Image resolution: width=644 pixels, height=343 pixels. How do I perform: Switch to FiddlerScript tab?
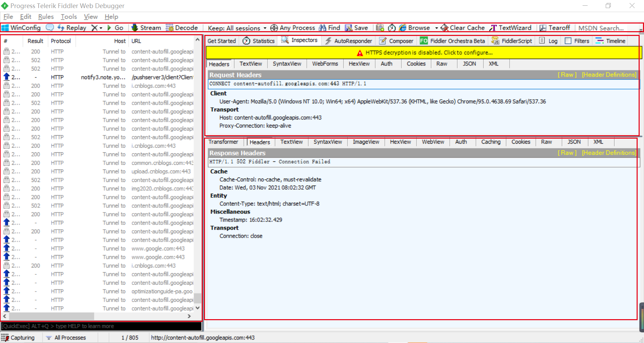[512, 41]
